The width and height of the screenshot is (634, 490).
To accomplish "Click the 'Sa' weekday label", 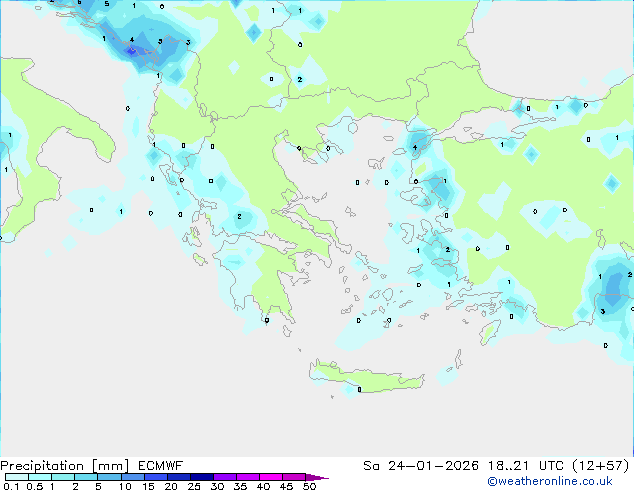I will tap(371, 466).
